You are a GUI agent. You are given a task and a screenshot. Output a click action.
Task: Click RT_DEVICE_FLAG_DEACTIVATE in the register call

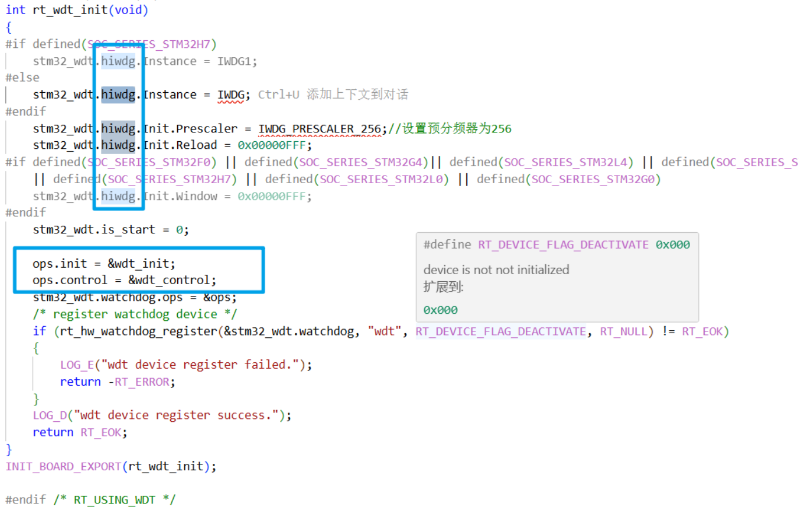(x=501, y=331)
